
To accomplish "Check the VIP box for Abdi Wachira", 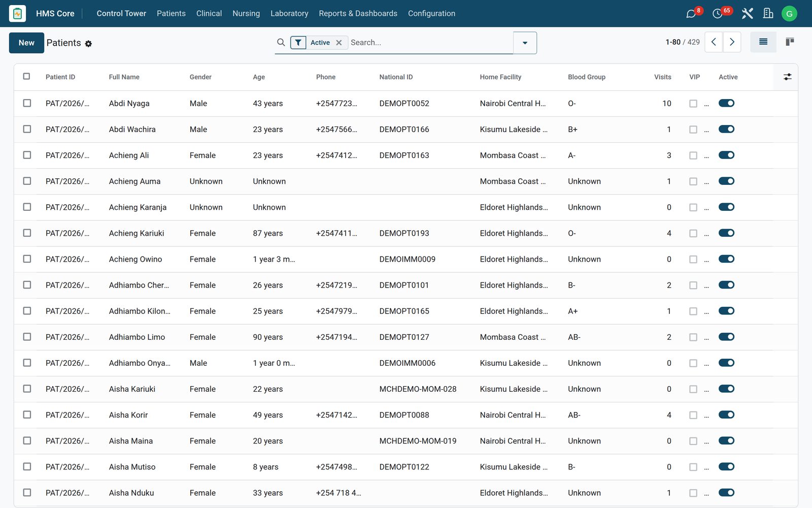I will tap(693, 130).
